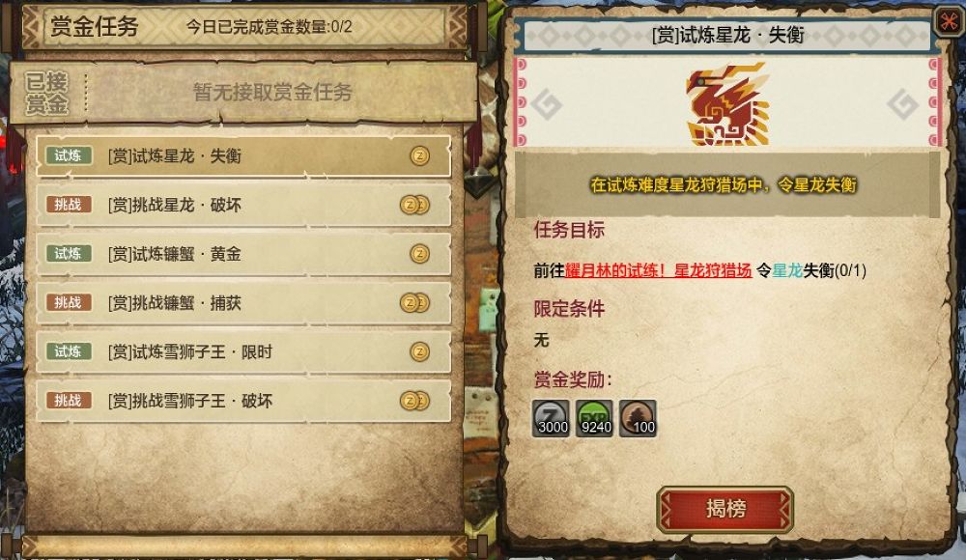Click double coin icon on 挑战镰蟹·捕获 row
The image size is (966, 560).
click(414, 302)
